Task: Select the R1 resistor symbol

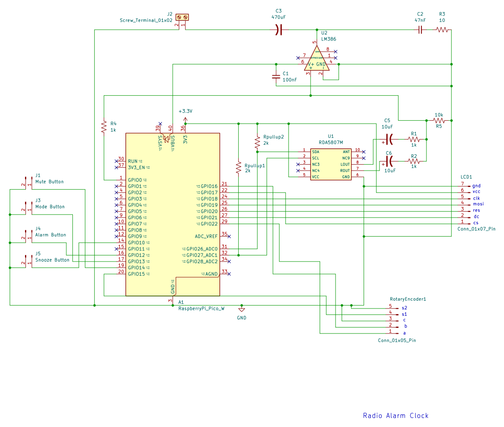Action: [x=414, y=140]
